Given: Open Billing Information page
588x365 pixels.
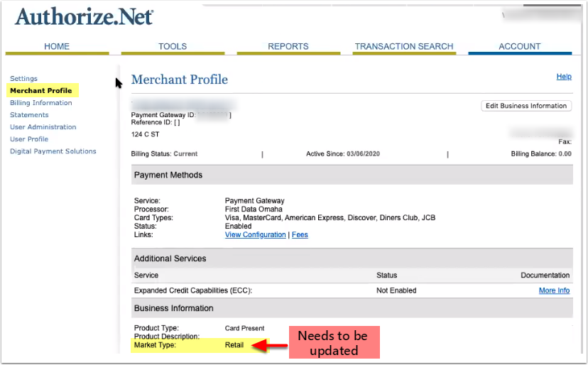Looking at the screenshot, I should (x=41, y=103).
